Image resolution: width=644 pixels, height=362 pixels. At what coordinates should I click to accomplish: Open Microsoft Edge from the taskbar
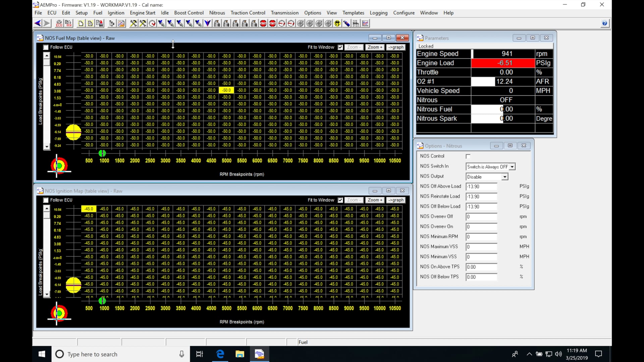tap(220, 354)
